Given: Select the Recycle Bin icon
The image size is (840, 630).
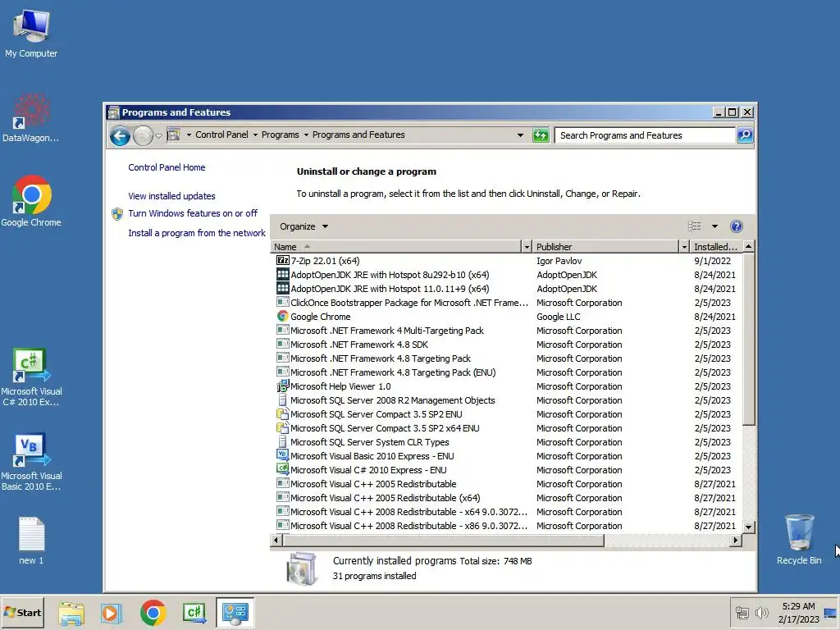Looking at the screenshot, I should point(799,540).
